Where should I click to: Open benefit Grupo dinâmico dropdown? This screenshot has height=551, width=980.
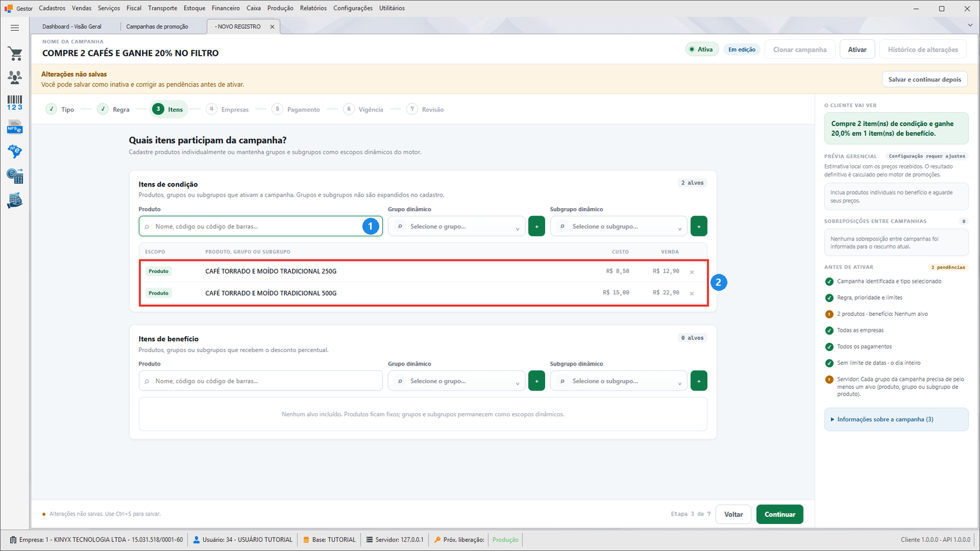pyautogui.click(x=456, y=381)
